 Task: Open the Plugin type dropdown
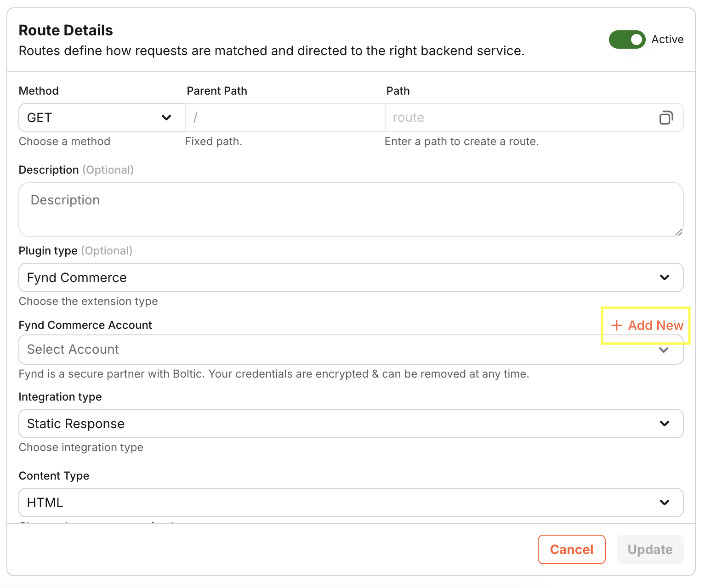pyautogui.click(x=351, y=277)
